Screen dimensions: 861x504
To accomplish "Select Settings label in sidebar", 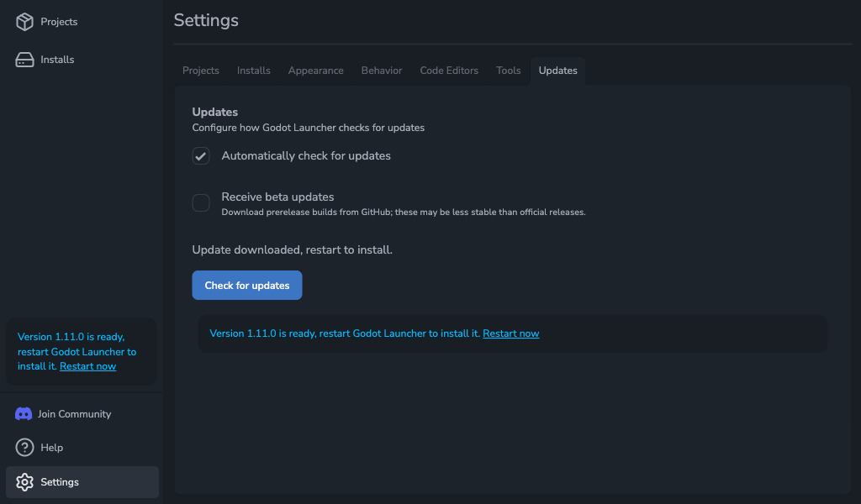I will (60, 482).
